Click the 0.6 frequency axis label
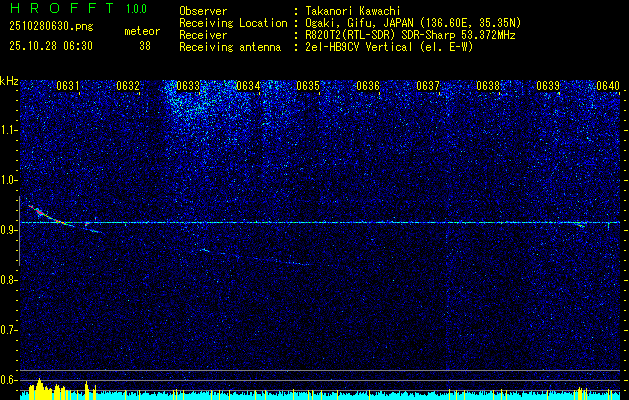This screenshot has width=629, height=400. click(9, 380)
